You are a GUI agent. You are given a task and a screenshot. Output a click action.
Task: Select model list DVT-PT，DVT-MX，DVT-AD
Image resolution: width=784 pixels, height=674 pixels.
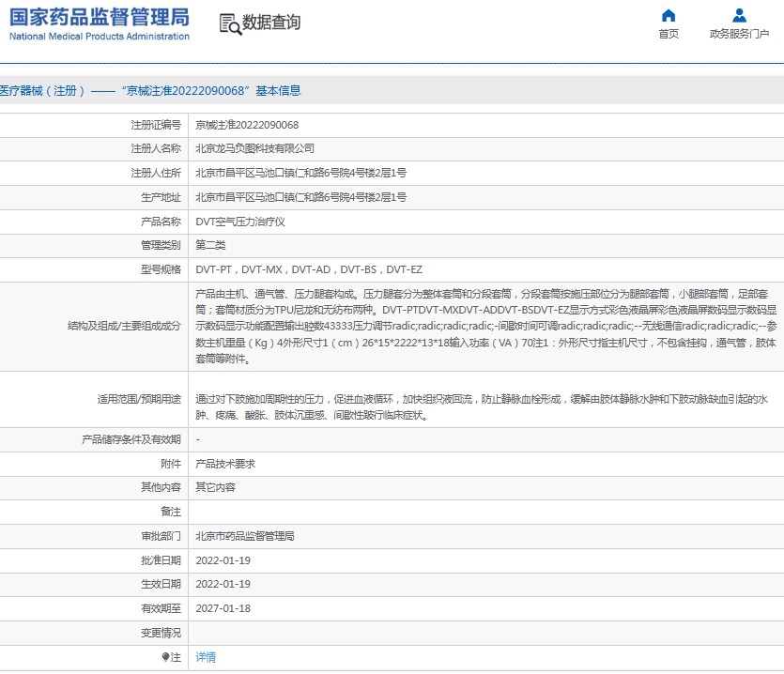coord(263,269)
